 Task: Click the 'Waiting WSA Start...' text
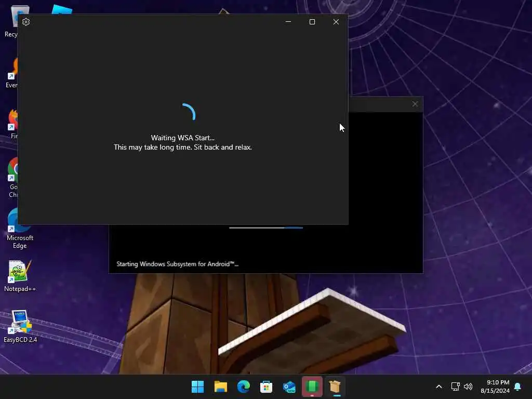(x=182, y=138)
